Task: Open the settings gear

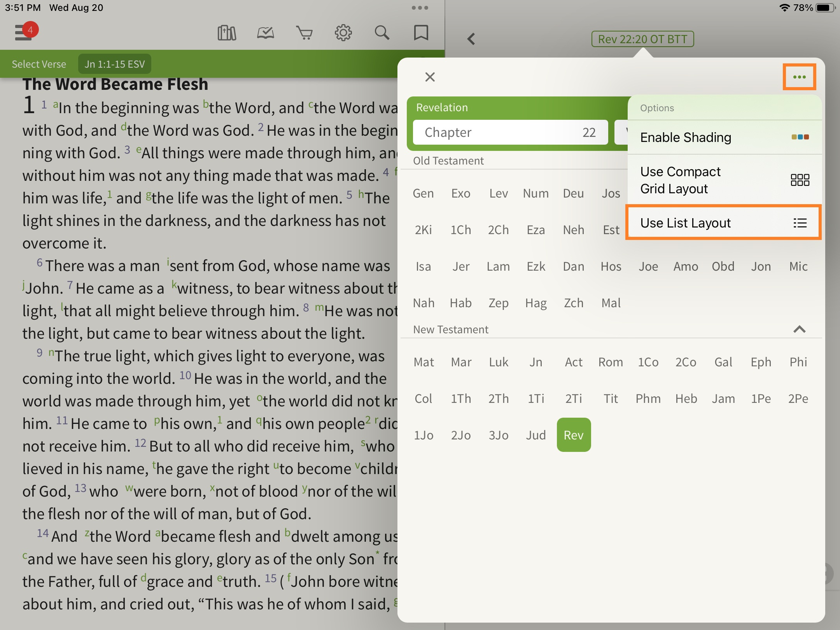Action: point(343,33)
